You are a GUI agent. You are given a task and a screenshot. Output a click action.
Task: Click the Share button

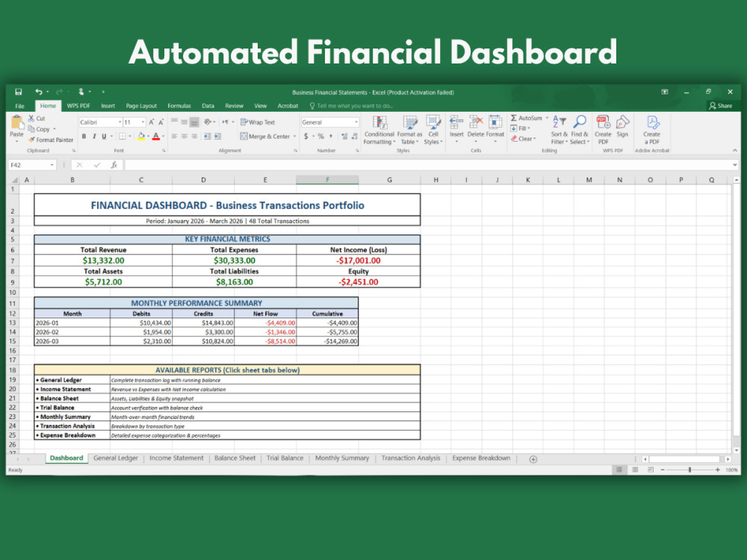click(x=721, y=106)
